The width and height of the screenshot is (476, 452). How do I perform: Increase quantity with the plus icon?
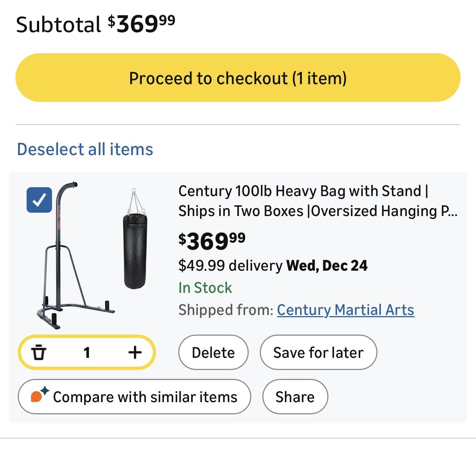[x=135, y=352]
